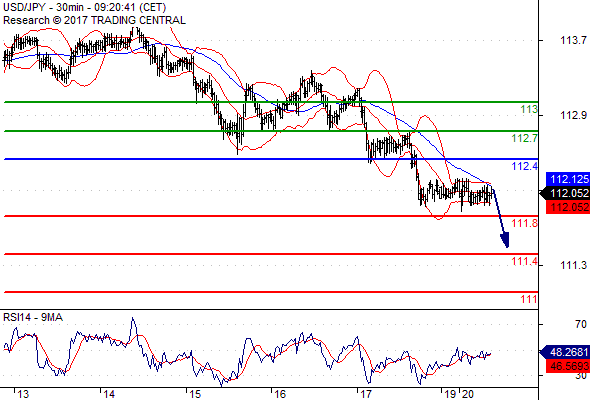This screenshot has width=590, height=400.
Task: Click date label 19 on time axis
Action: coord(450,394)
